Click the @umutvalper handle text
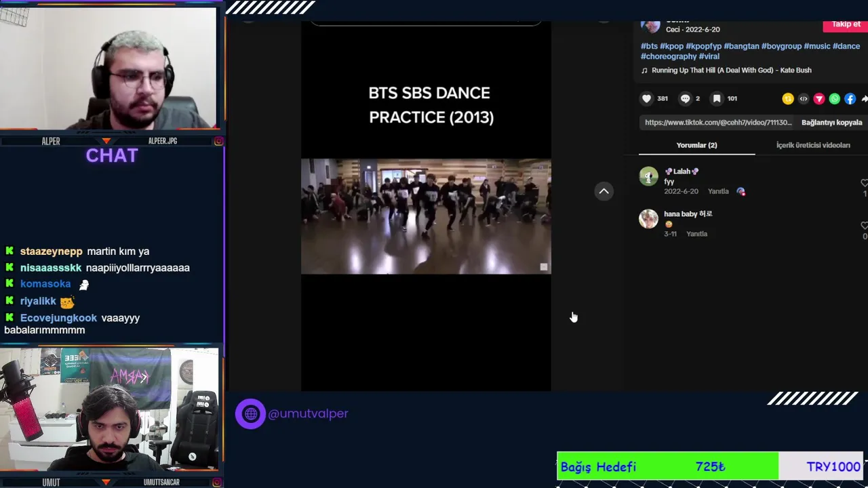The height and width of the screenshot is (488, 868). pyautogui.click(x=308, y=413)
